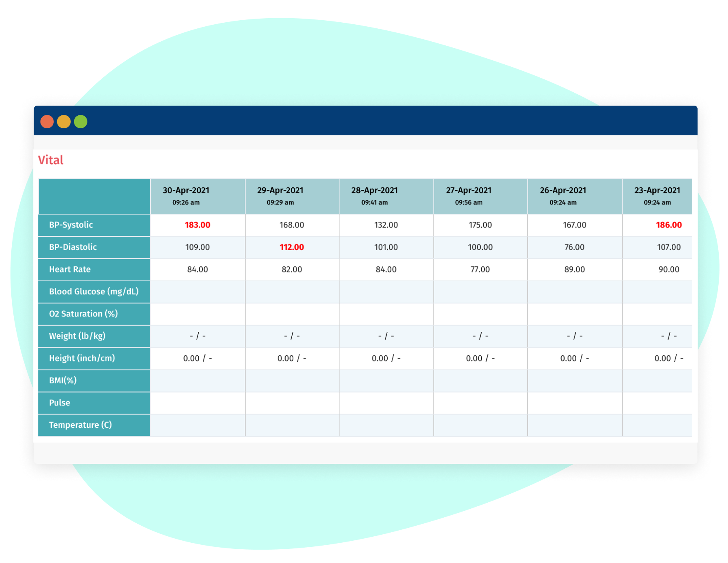Click the 100.00 diastolic value

point(480,247)
